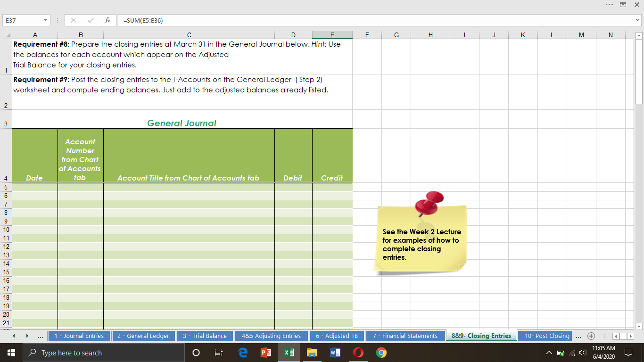Select the Debit header cell

tap(293, 156)
